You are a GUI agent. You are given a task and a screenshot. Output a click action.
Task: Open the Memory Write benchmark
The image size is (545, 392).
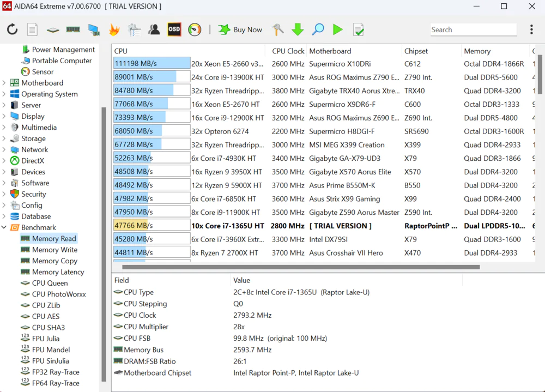click(x=49, y=250)
